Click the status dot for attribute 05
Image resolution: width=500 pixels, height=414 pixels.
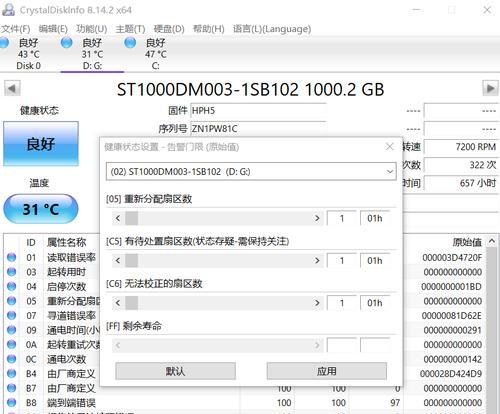[11, 301]
